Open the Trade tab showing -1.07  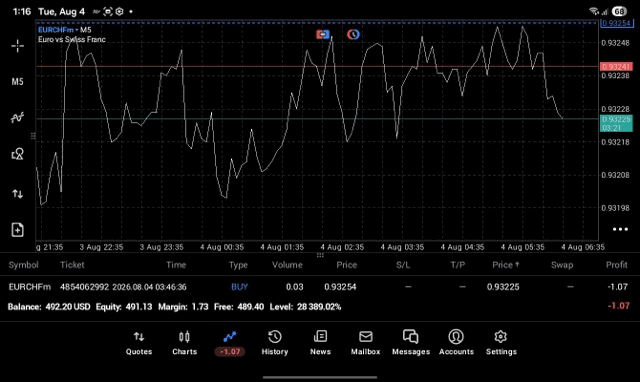[x=230, y=343]
